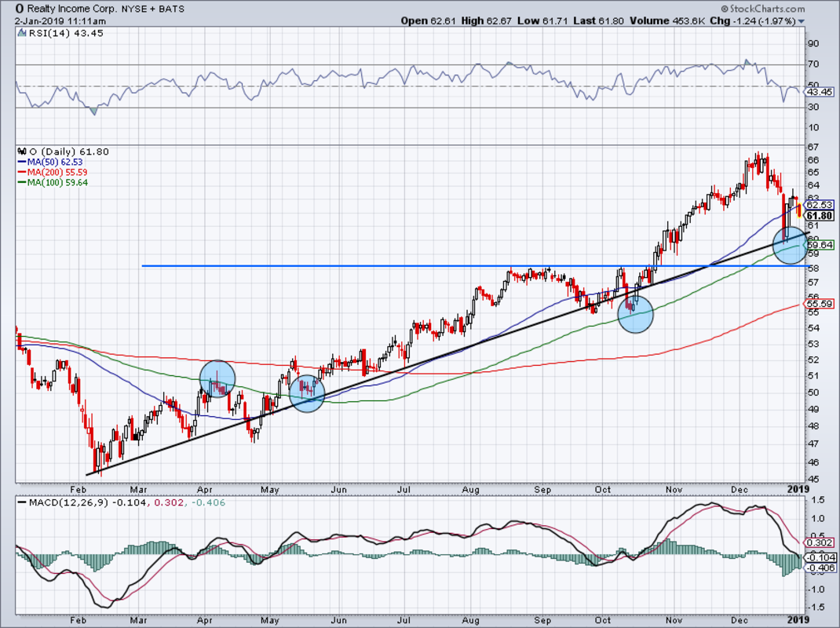Click the Low 61.71 value in header

[x=542, y=21]
